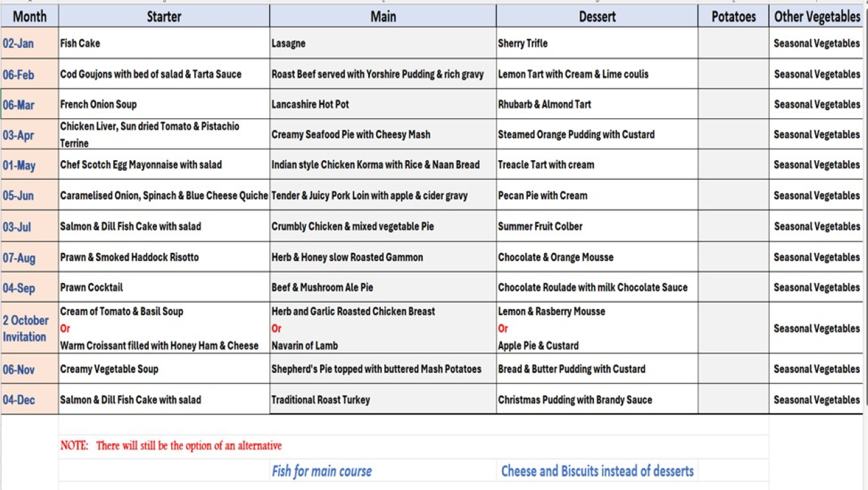868x490 pixels.
Task: Click the Fish for main course text
Action: click(x=321, y=471)
